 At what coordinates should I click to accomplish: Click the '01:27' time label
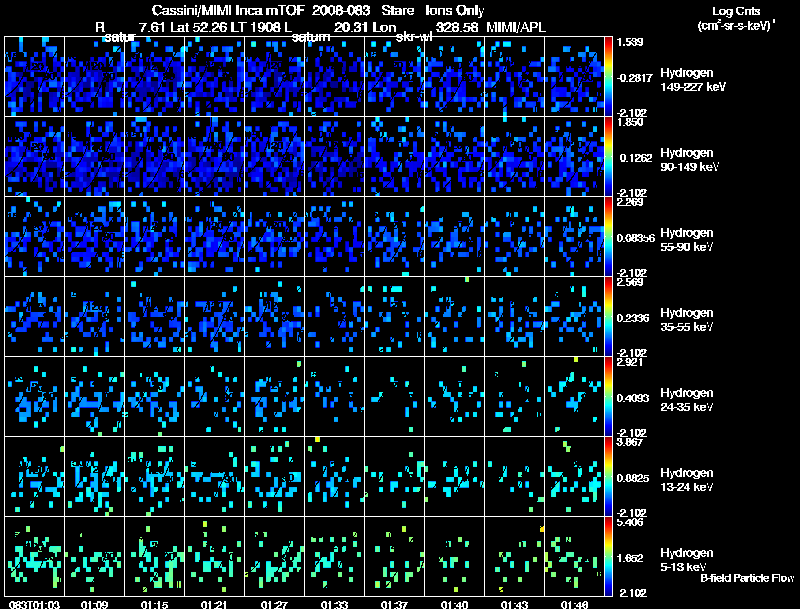coord(274,604)
